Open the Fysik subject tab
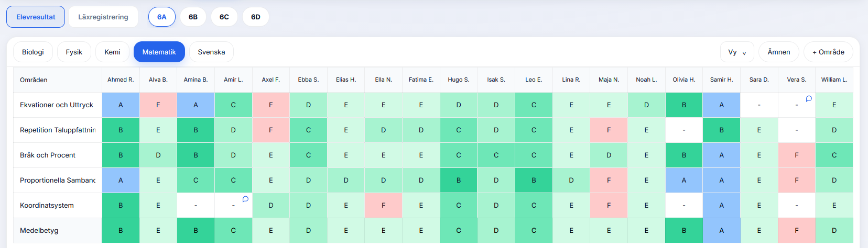This screenshot has height=248, width=868. [x=74, y=52]
